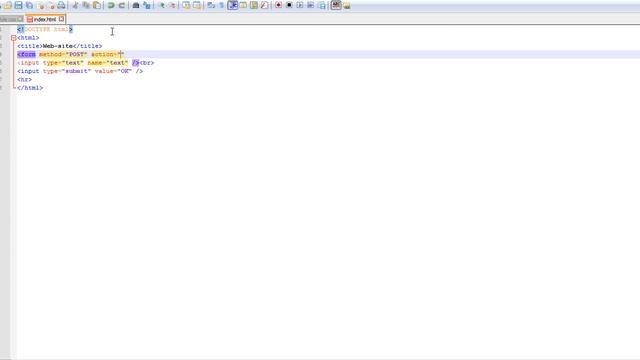Play back the recorded macro
The image size is (640, 360).
(300, 5)
